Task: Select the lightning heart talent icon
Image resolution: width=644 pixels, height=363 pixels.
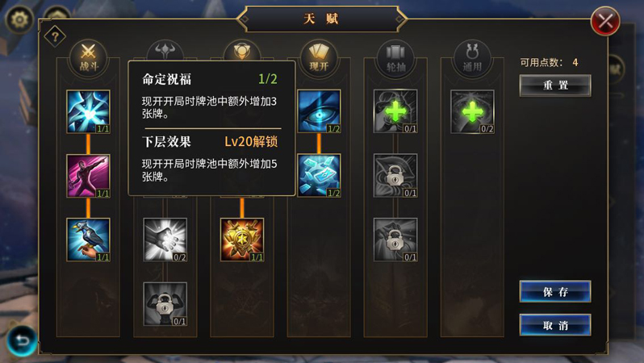Action: (88, 111)
